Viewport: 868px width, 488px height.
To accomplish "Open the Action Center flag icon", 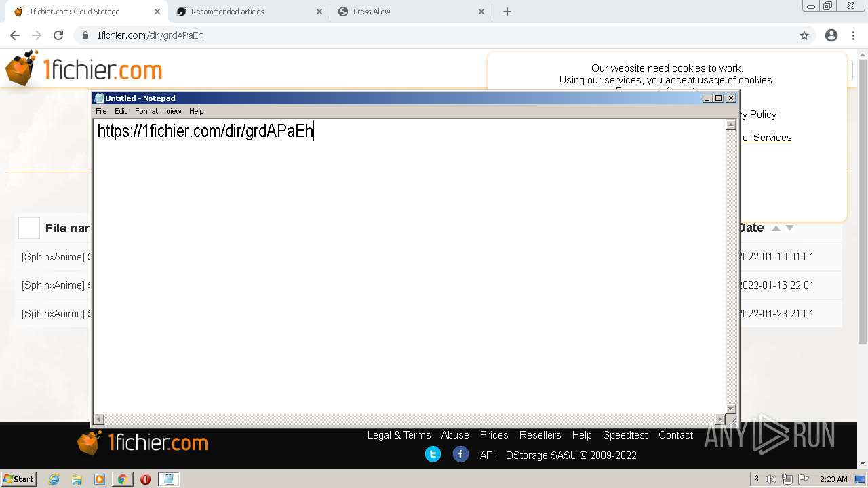I will tap(804, 479).
